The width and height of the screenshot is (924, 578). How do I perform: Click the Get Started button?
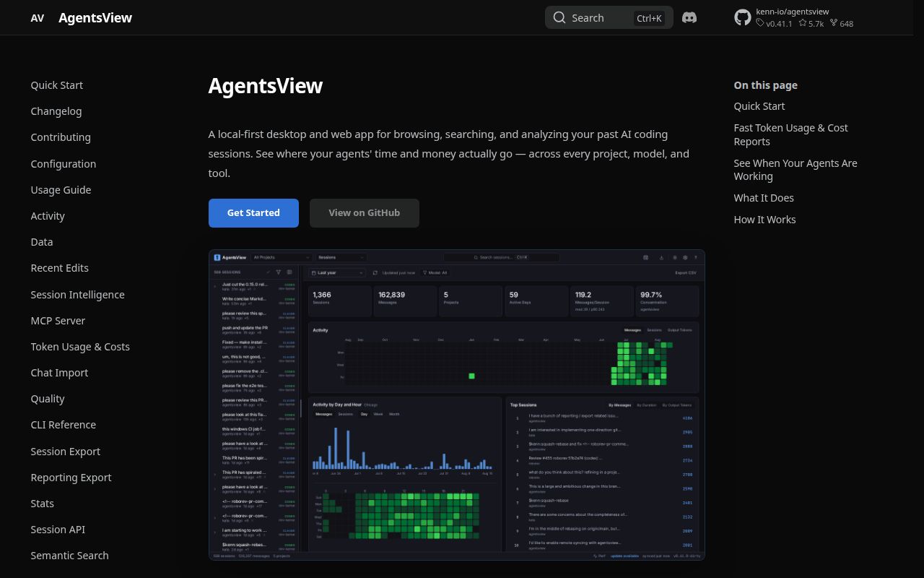[253, 213]
